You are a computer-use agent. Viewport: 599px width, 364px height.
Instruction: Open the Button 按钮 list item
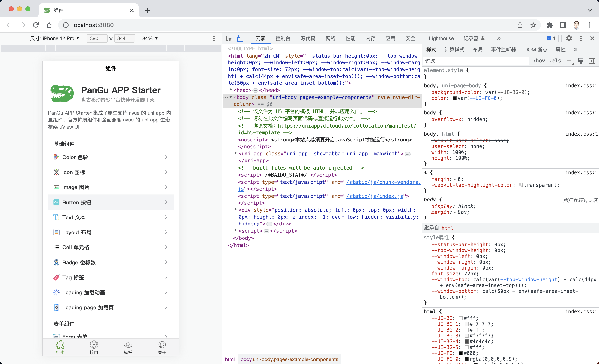[x=111, y=202]
